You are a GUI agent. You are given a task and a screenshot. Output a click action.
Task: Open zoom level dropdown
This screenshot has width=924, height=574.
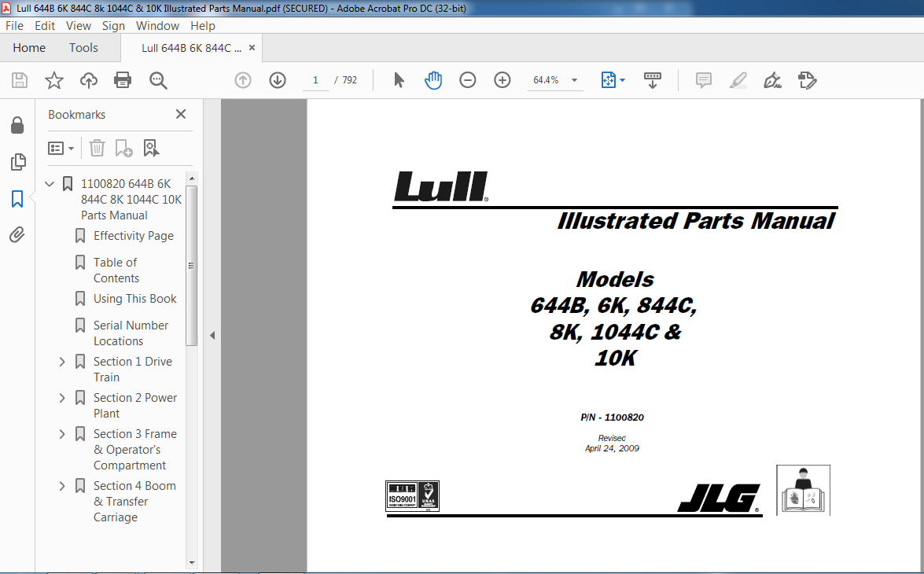tap(575, 80)
